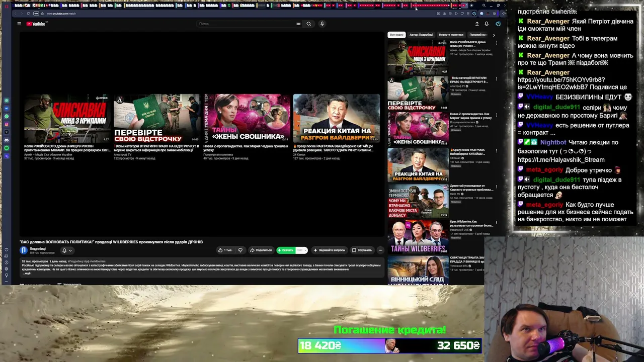Go to the YouTube home logo
Screen dimensions: 644x362
tap(36, 24)
